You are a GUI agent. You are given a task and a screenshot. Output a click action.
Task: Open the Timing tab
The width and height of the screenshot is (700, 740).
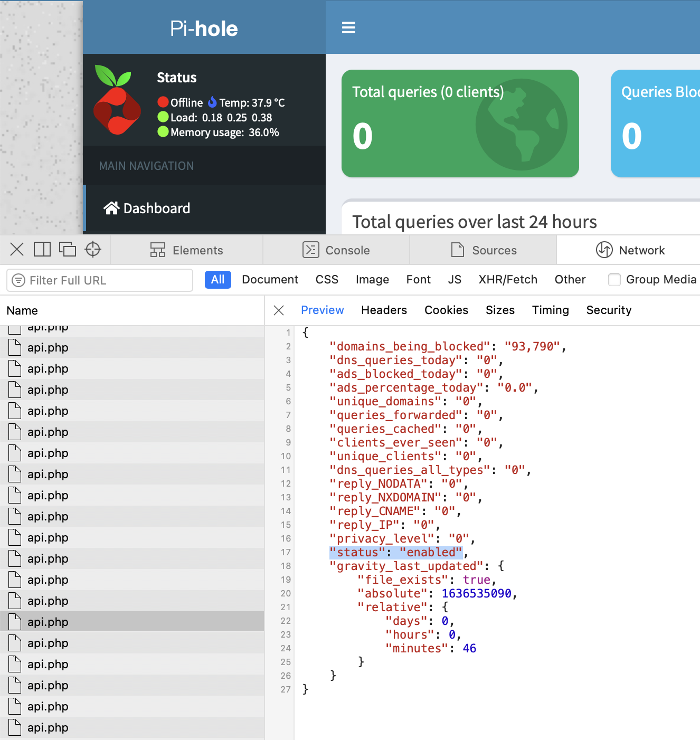coord(550,310)
